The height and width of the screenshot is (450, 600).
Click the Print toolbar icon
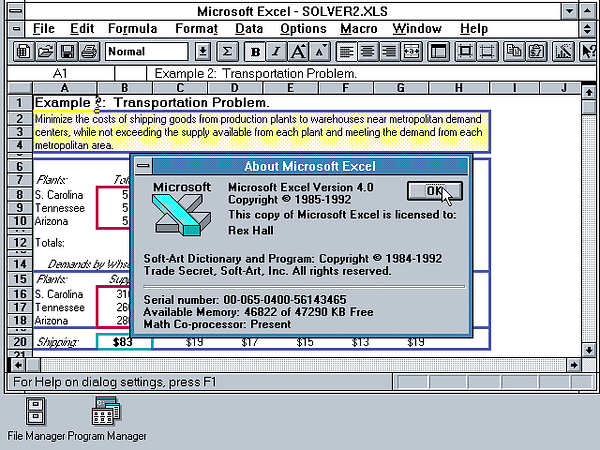tap(90, 51)
